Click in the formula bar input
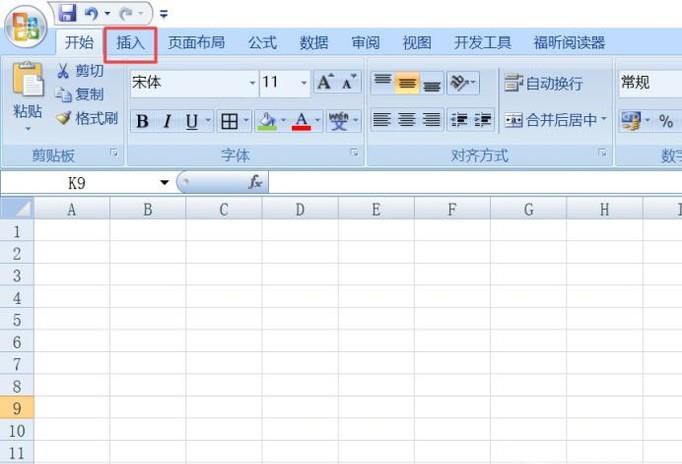This screenshot has height=464, width=682. [x=475, y=182]
